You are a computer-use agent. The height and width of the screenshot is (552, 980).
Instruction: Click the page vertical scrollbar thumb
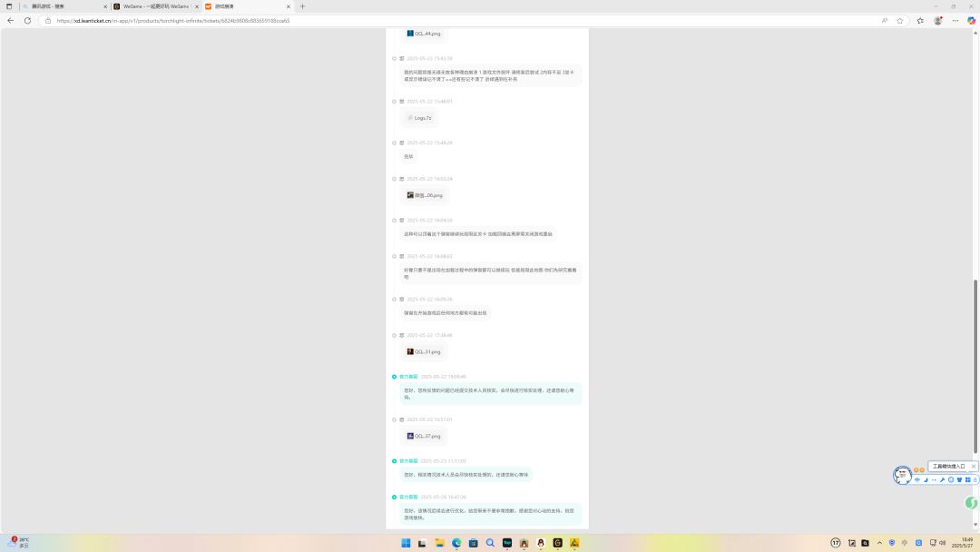click(x=975, y=366)
